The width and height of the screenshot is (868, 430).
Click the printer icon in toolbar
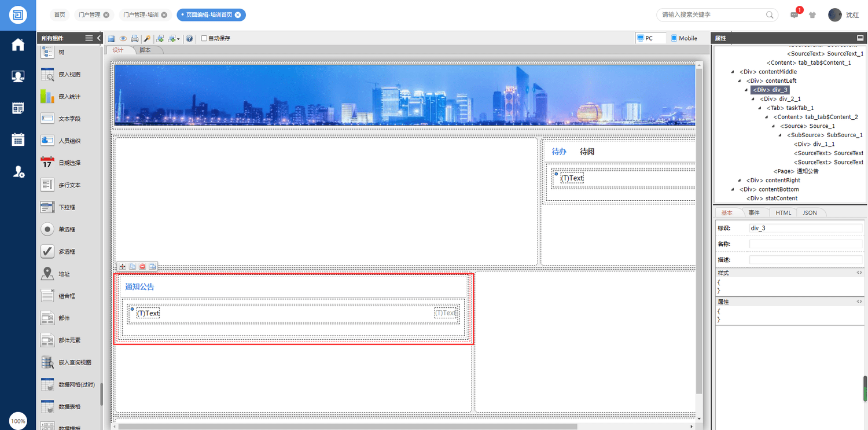134,39
